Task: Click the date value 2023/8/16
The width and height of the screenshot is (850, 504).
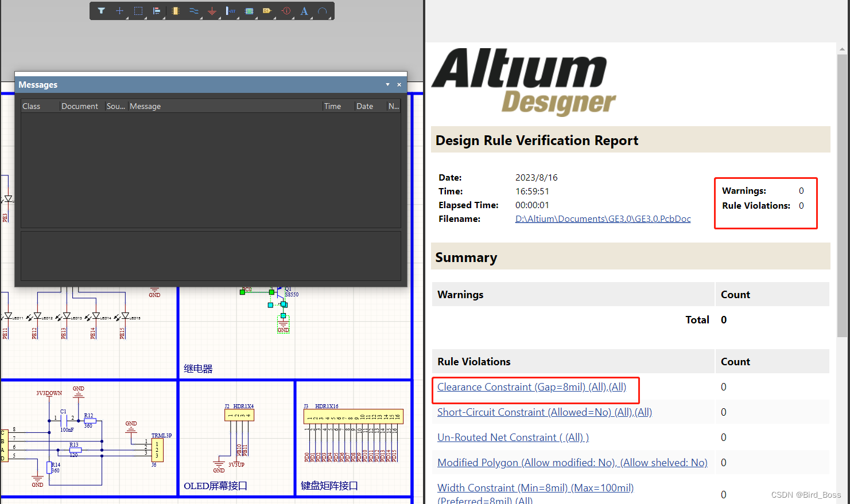Action: point(537,178)
